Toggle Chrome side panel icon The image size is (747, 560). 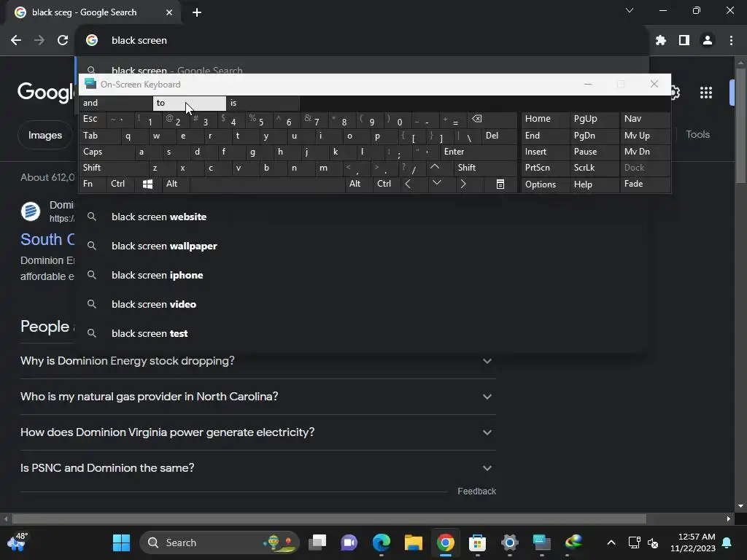684,41
